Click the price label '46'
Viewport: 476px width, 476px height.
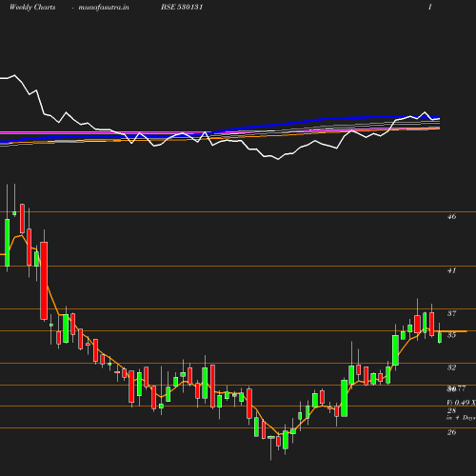click(x=451, y=216)
